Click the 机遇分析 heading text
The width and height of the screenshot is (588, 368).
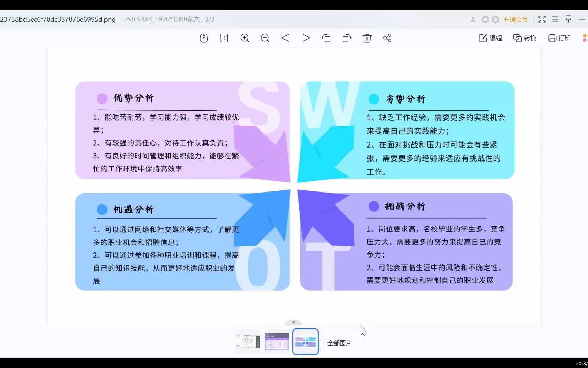pyautogui.click(x=134, y=209)
